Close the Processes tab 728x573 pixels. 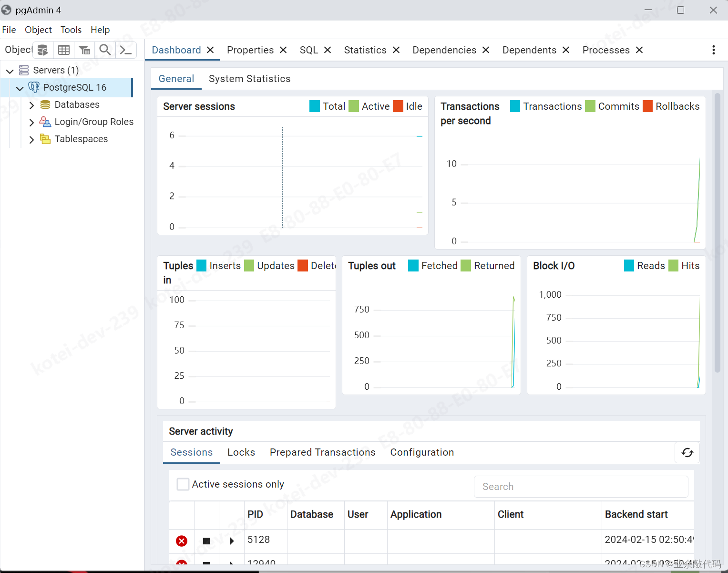(639, 50)
